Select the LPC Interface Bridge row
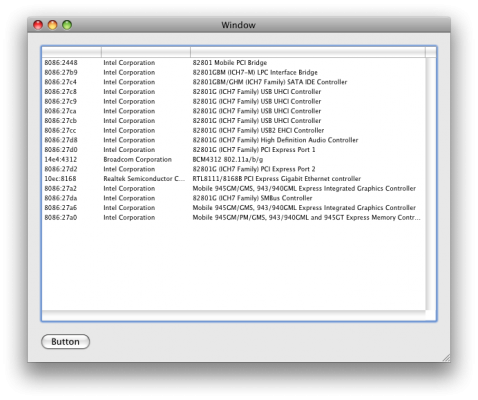Viewport: 478px width, 400px height. [x=234, y=72]
